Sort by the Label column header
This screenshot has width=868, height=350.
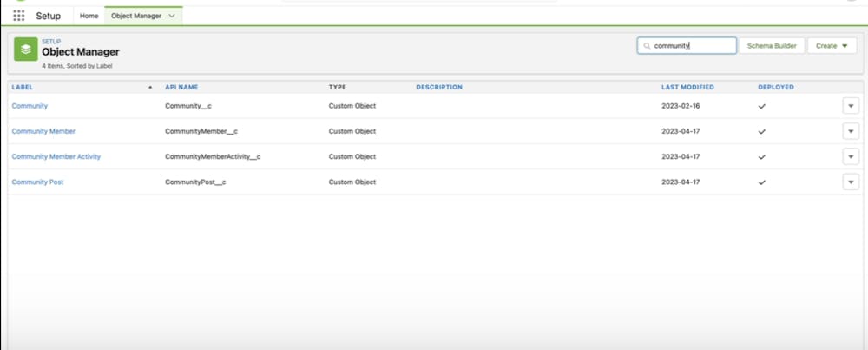(x=23, y=88)
